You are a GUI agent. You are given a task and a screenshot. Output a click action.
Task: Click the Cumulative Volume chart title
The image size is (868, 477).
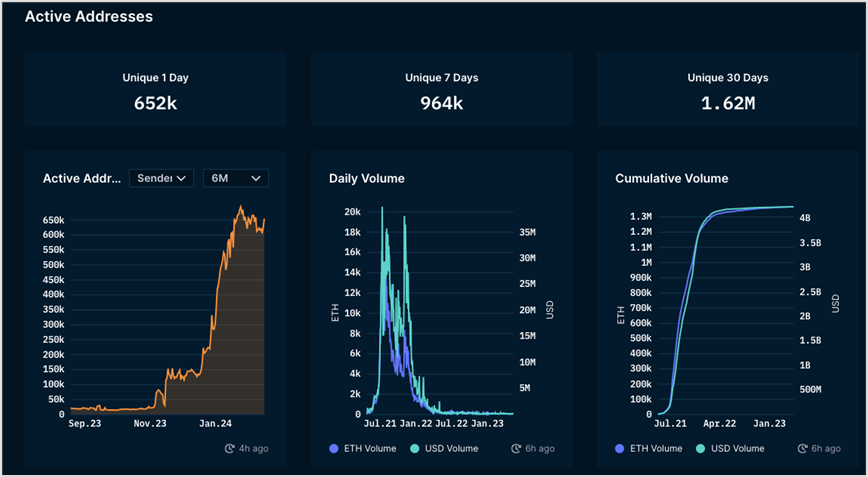coord(671,178)
